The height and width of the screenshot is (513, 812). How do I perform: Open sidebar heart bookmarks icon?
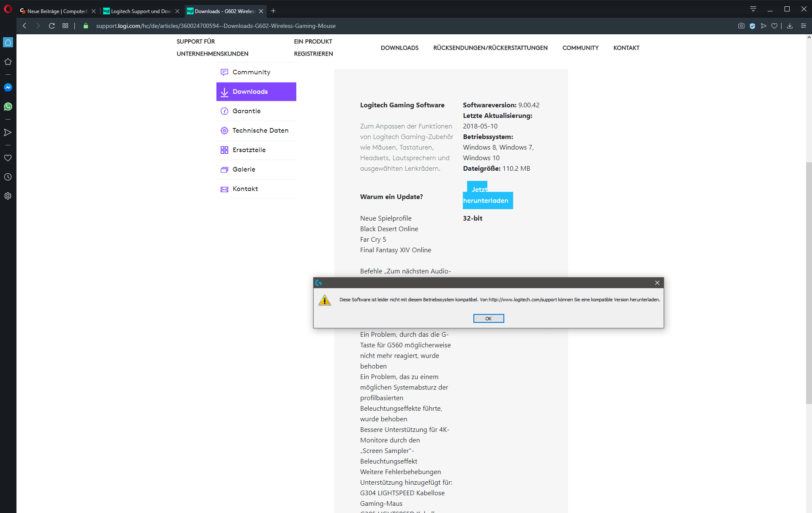(8, 158)
